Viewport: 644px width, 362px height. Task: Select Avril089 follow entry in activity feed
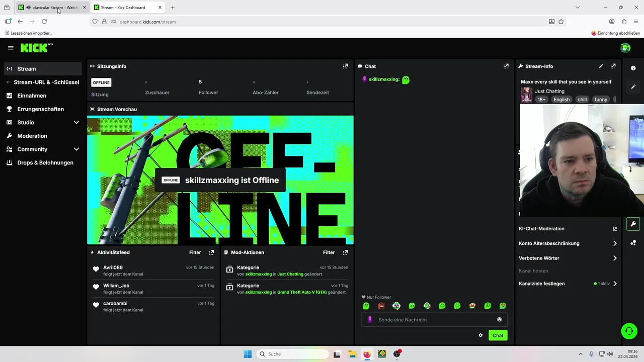point(153,270)
